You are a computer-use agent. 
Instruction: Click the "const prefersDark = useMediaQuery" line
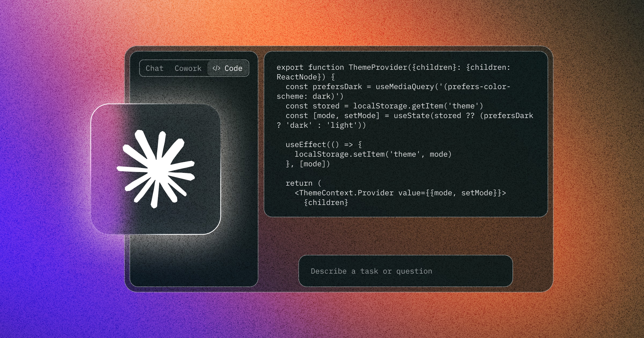click(398, 87)
